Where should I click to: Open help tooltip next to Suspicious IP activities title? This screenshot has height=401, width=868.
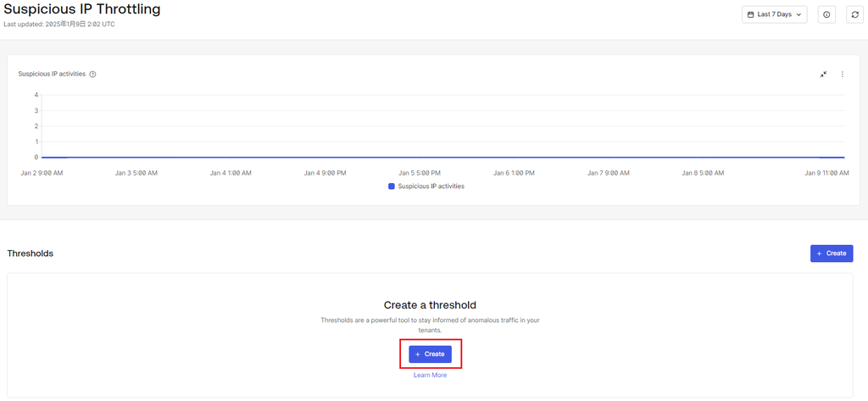coord(92,75)
